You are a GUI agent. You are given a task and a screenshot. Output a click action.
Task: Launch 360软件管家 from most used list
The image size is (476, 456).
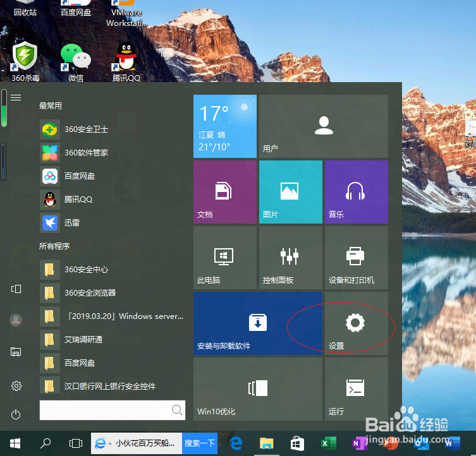click(112, 153)
